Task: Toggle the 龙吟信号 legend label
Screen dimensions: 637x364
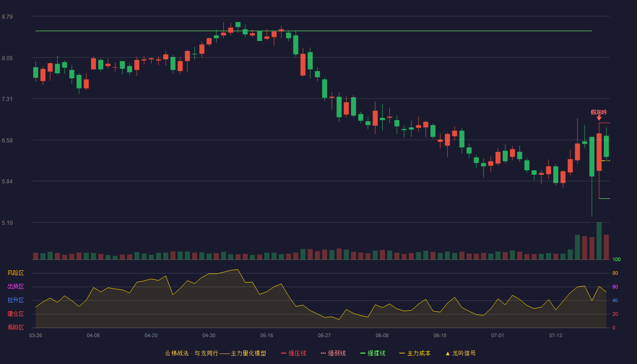Action: click(x=464, y=353)
